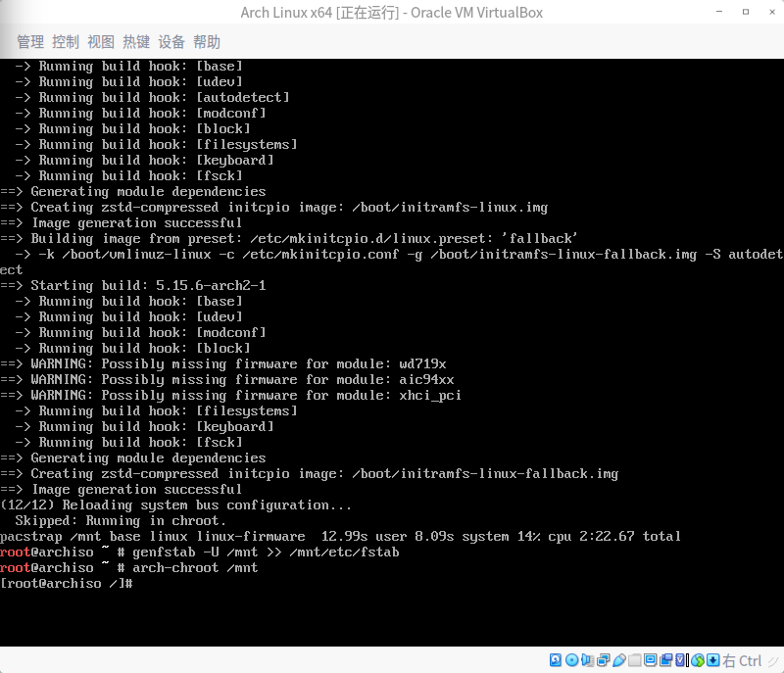Click the 'Starting build: 5.15.6-arch2-1' line
Screen dimensions: 784x673
(x=133, y=286)
